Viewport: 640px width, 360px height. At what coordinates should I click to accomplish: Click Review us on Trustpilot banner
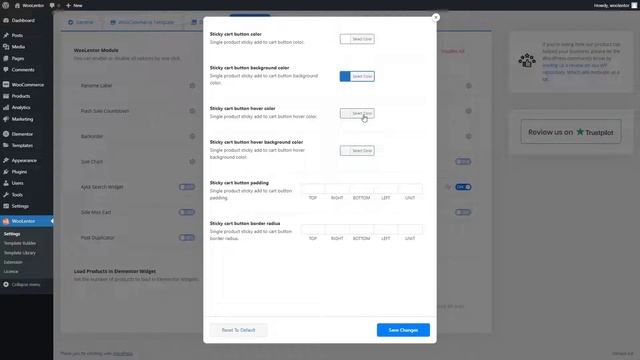coord(571,132)
